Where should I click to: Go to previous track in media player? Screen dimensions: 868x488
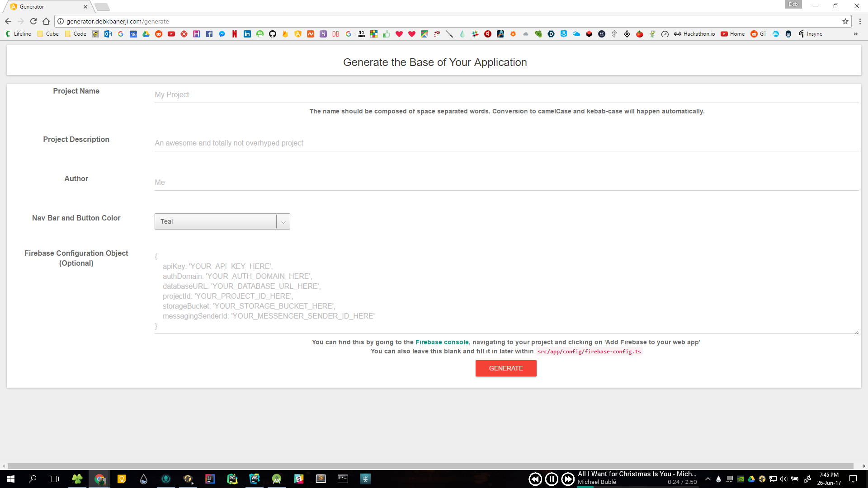coord(535,479)
